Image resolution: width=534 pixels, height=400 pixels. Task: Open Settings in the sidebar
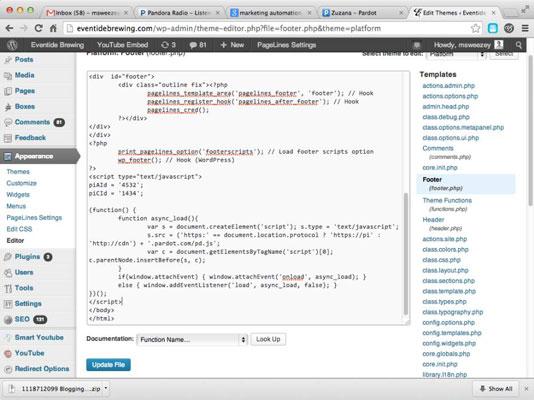28,304
